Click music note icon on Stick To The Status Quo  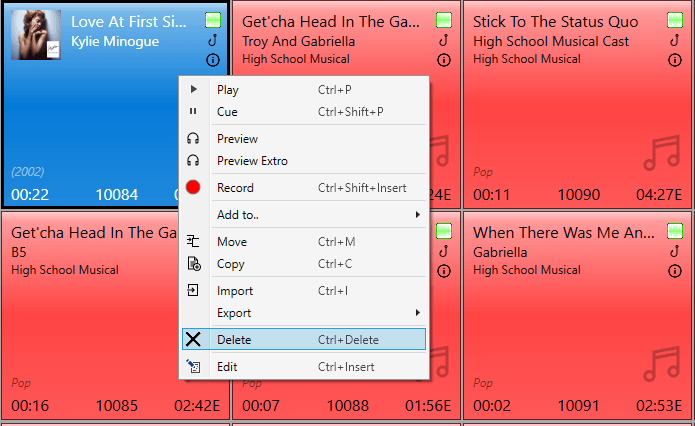tap(675, 40)
